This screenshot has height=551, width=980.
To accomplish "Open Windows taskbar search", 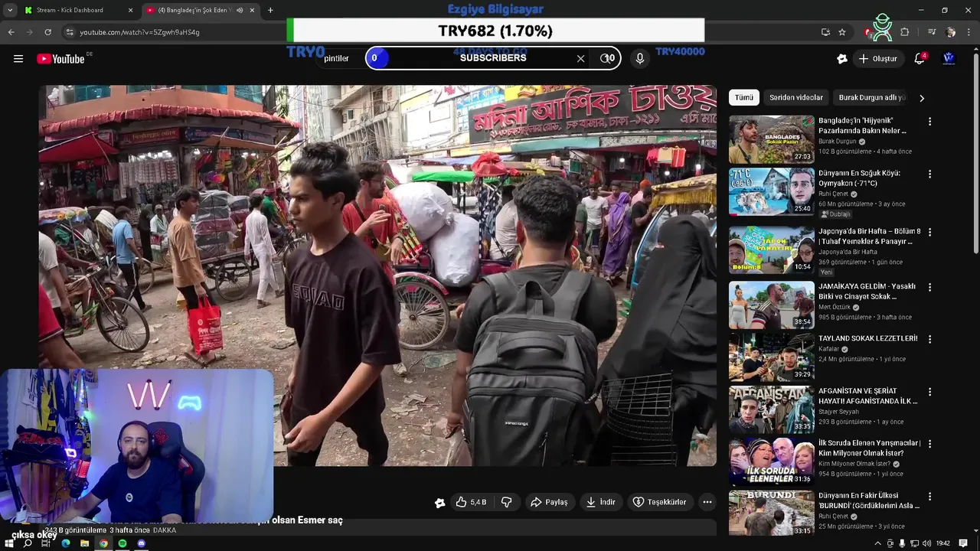I will coord(28,543).
